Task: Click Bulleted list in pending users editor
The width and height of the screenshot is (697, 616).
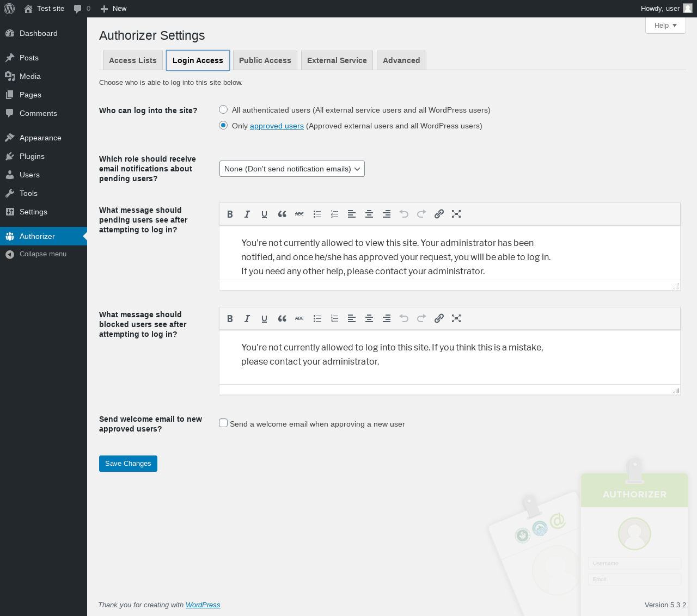Action: point(317,214)
